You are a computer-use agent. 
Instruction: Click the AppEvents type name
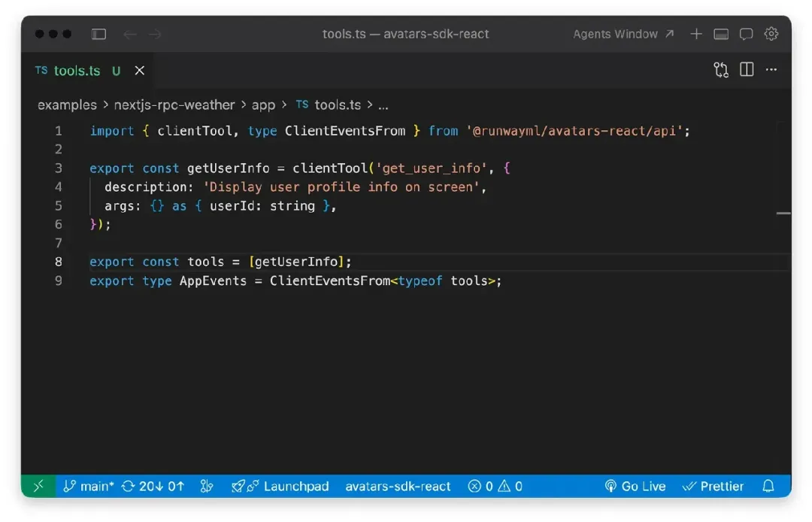point(213,281)
